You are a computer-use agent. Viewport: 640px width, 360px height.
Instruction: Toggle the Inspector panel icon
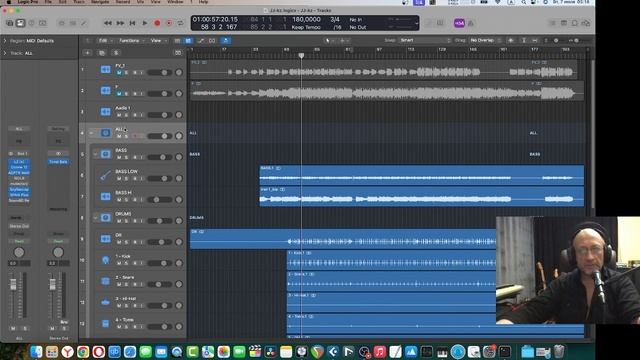click(20, 23)
